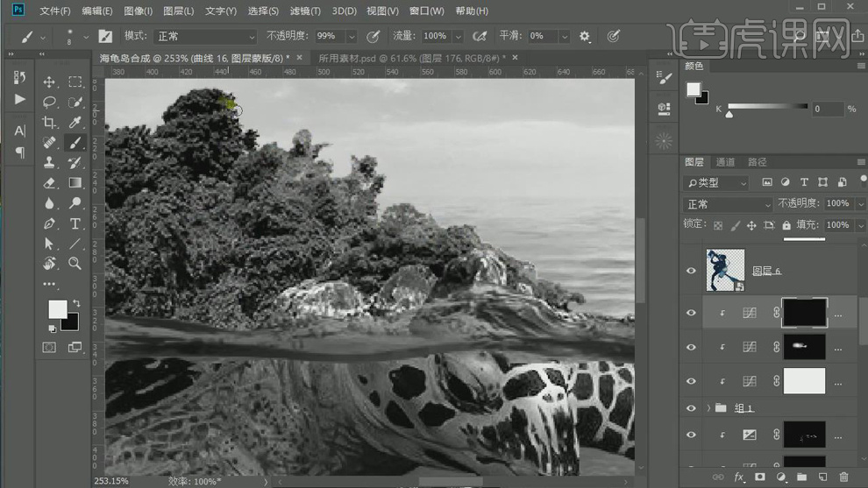The image size is (868, 488).
Task: Switch to the 通道 panel tab
Action: [x=725, y=162]
